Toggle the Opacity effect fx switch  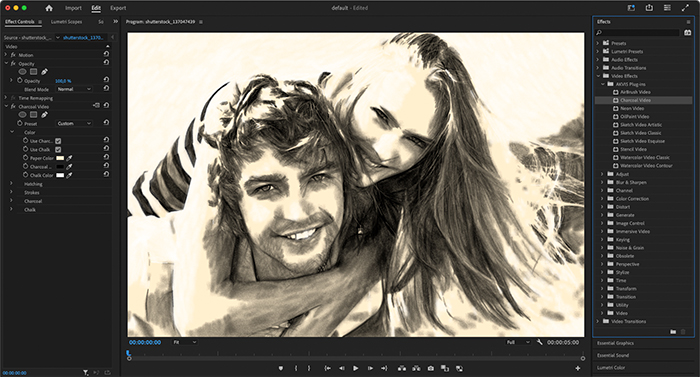point(13,63)
